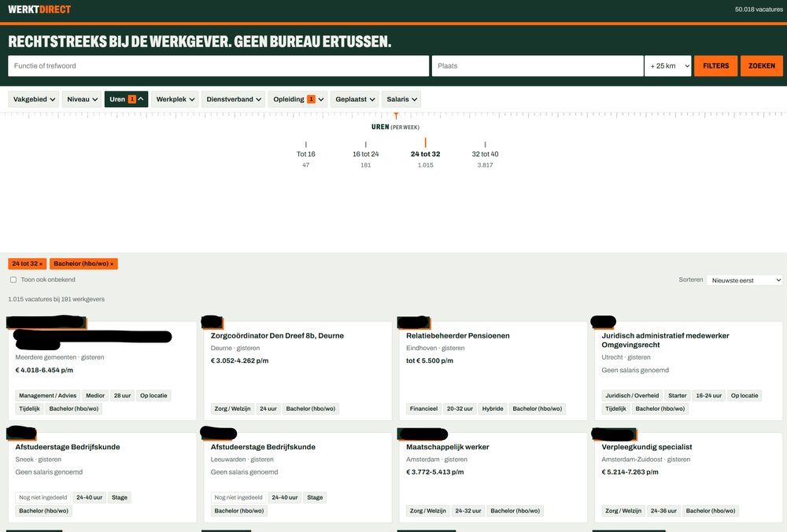Click the Management / Advies tag
Screen dimensions: 787x532
coord(48,396)
